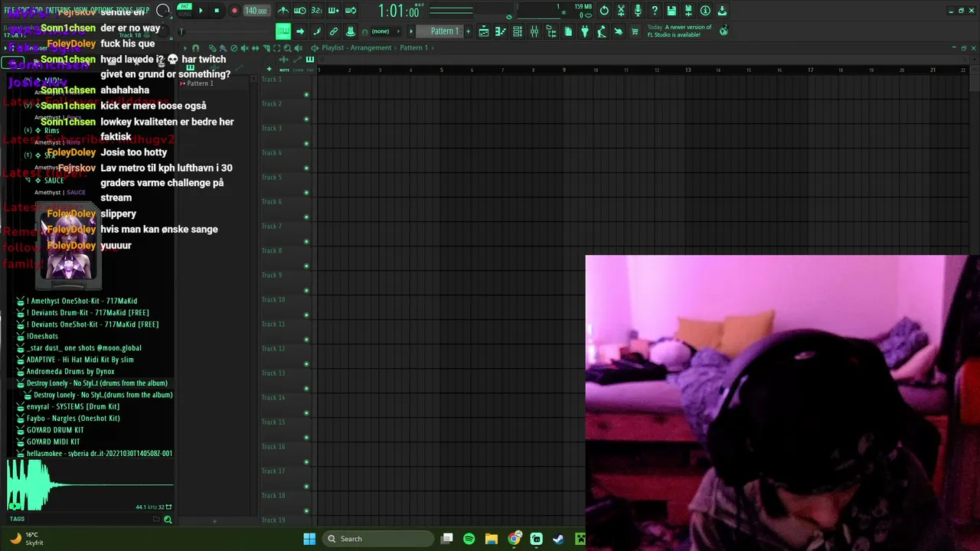Stop playback with the stop button
This screenshot has width=980, height=551.
(217, 11)
